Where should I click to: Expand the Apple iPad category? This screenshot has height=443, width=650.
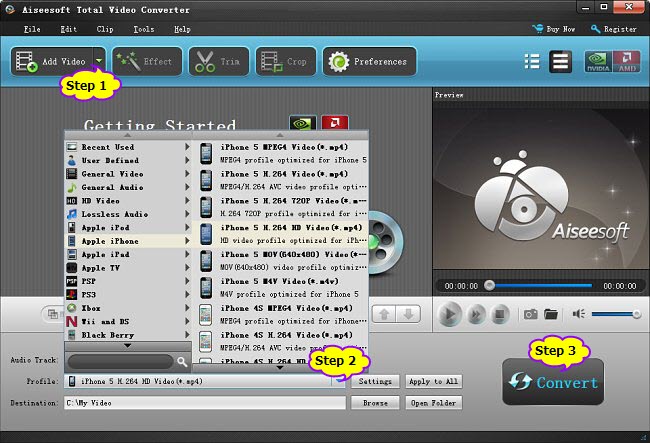[128, 254]
